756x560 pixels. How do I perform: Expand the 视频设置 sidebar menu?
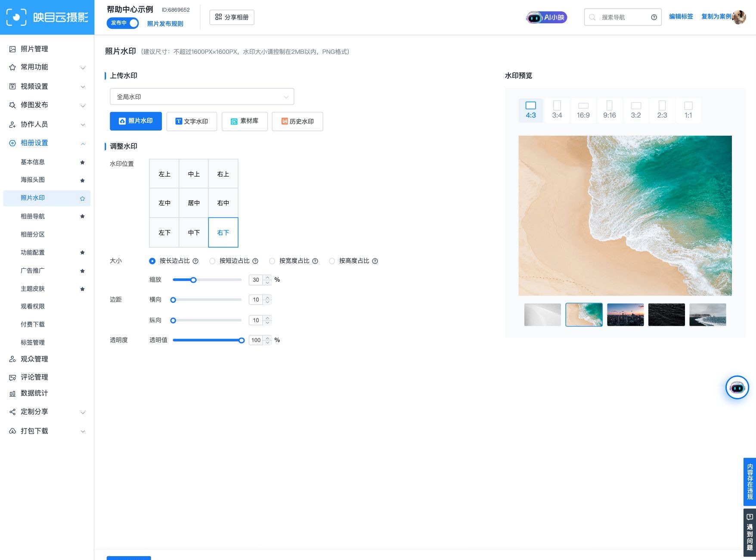pyautogui.click(x=47, y=86)
